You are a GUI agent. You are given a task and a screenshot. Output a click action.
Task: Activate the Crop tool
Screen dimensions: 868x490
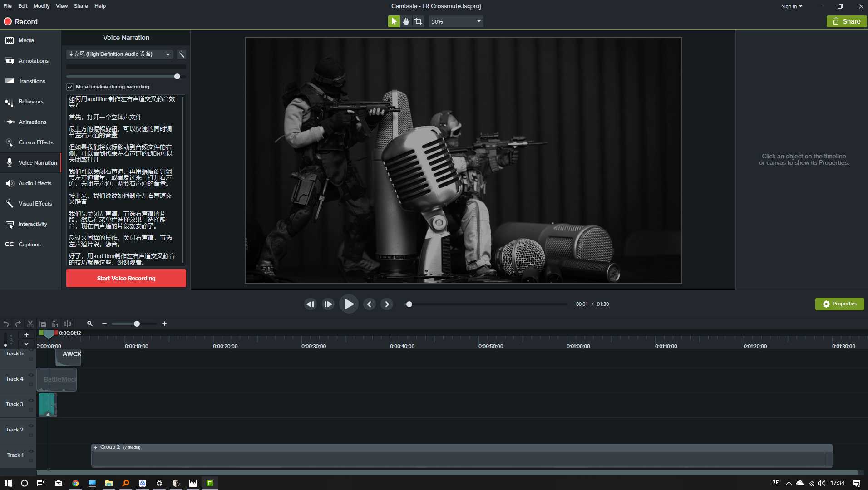(418, 21)
